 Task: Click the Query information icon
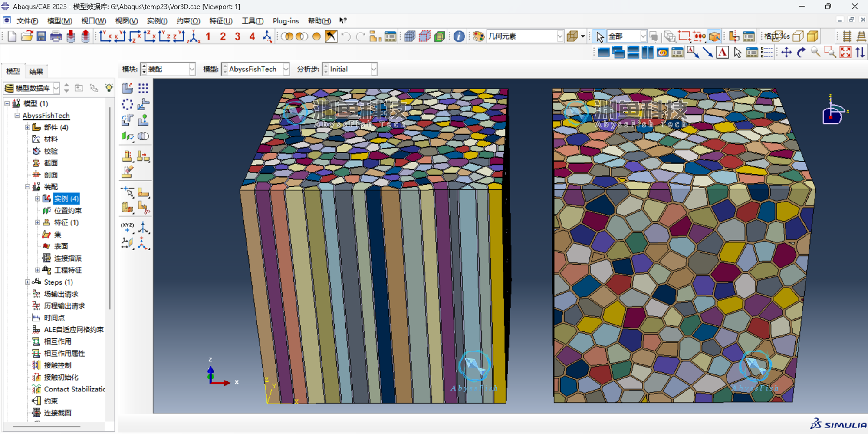(459, 36)
